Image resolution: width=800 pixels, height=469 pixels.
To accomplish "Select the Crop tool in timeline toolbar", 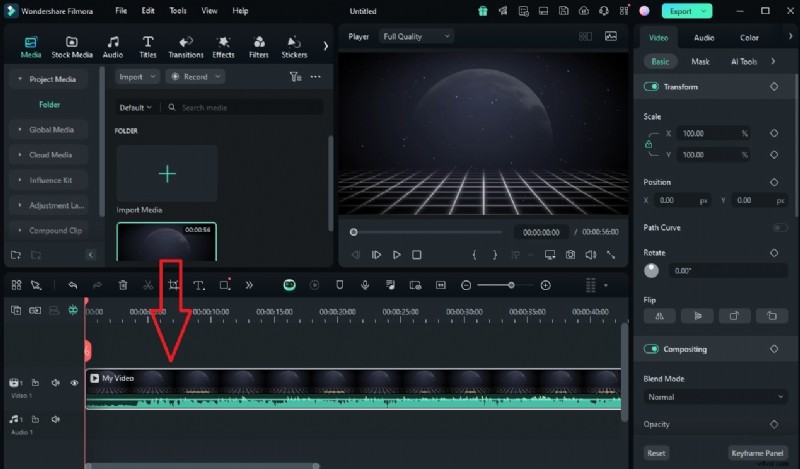I will coord(174,285).
